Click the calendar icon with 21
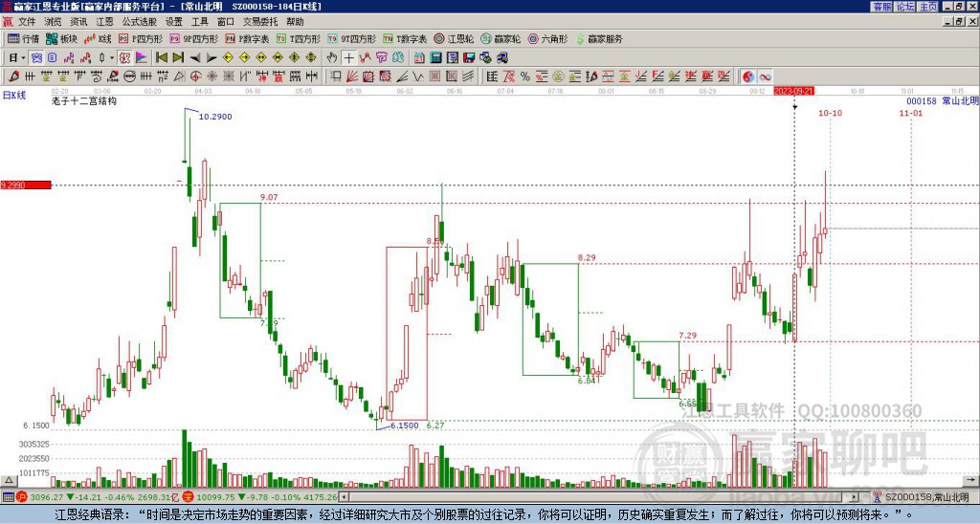 (419, 58)
